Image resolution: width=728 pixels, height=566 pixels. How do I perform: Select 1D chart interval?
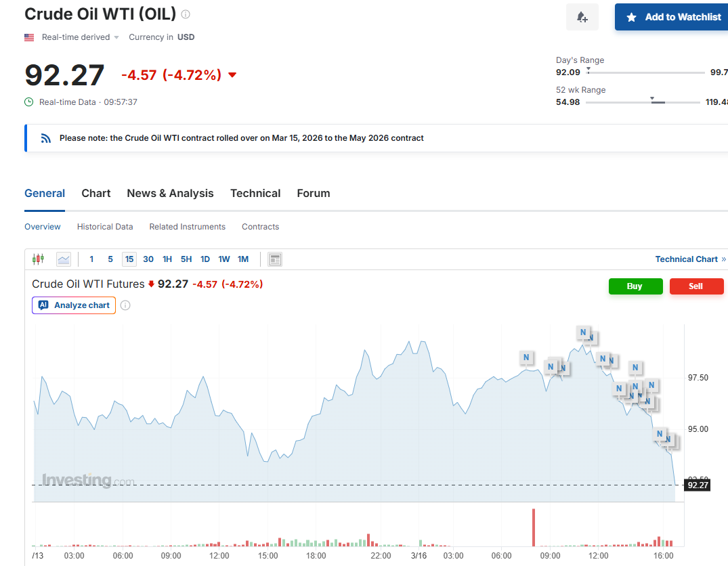(205, 259)
